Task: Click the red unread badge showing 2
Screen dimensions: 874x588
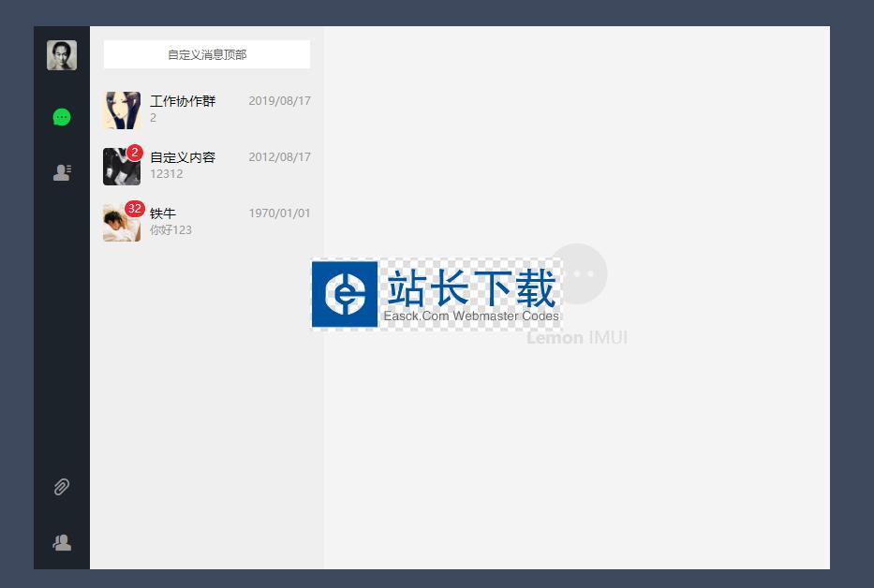Action: 134,153
